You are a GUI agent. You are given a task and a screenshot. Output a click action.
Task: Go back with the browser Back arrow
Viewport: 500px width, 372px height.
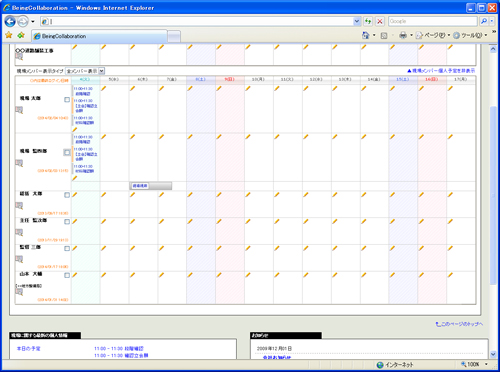pos(10,22)
